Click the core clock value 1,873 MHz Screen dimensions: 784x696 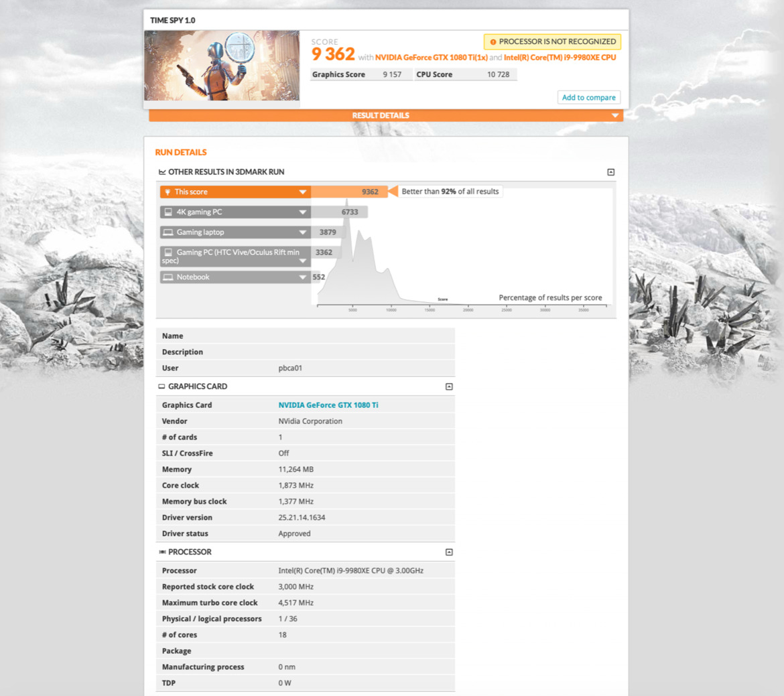coord(296,486)
